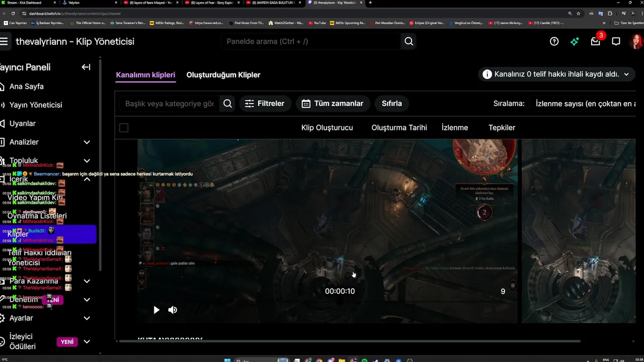This screenshot has width=644, height=362.
Task: Open the Tüm zamanlar date dropdown
Action: [x=333, y=104]
